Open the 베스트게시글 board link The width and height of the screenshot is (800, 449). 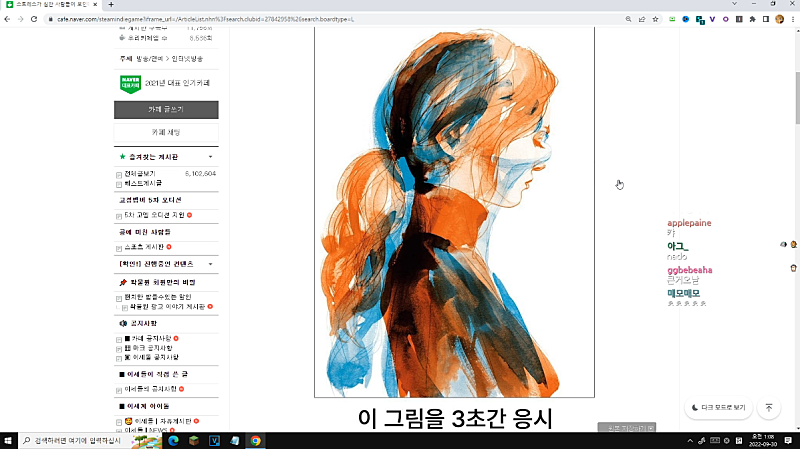(x=141, y=184)
